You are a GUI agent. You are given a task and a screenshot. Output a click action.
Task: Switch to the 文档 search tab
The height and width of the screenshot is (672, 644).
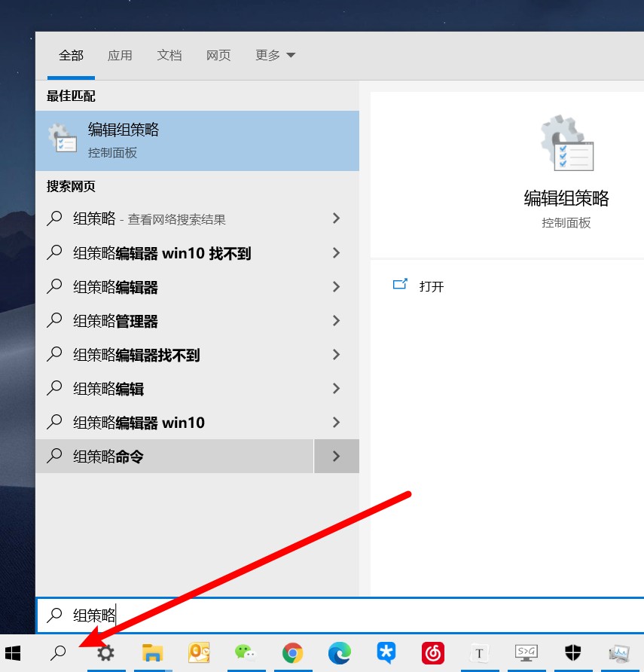169,56
